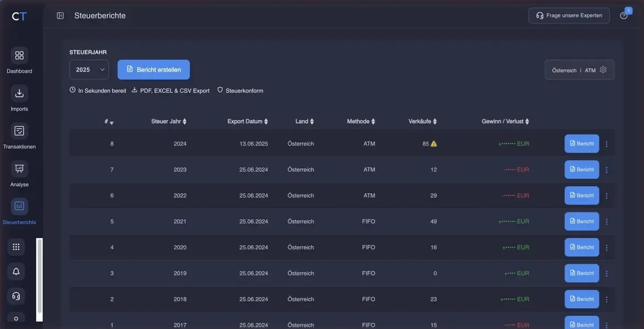Click the sidebar collapse icon beside Steuerberichte
Image resolution: width=644 pixels, height=329 pixels.
[60, 15]
